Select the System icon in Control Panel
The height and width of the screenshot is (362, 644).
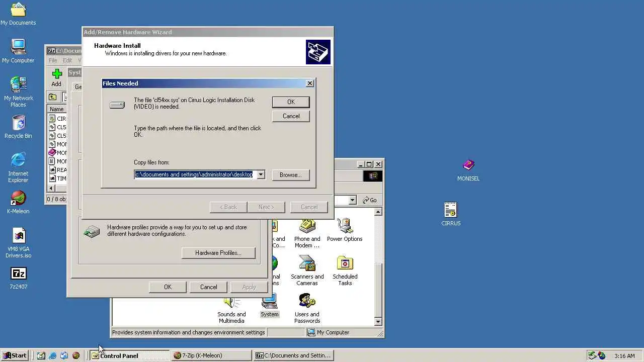tap(269, 306)
